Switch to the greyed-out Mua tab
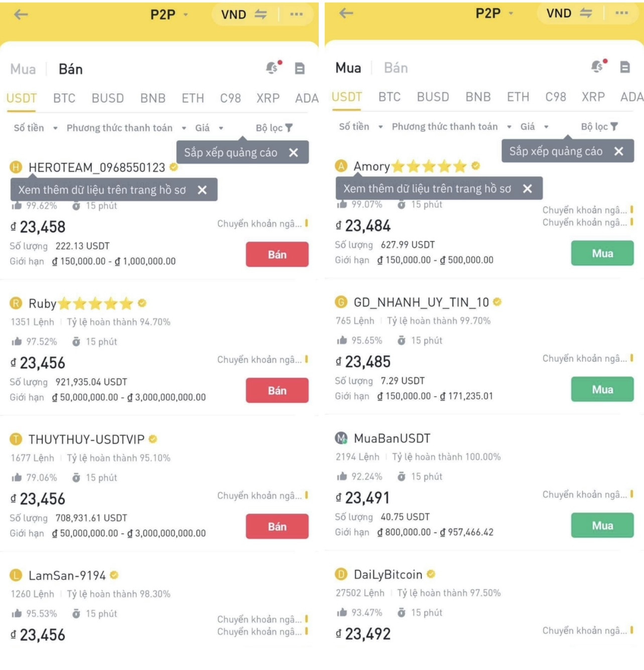 (23, 69)
